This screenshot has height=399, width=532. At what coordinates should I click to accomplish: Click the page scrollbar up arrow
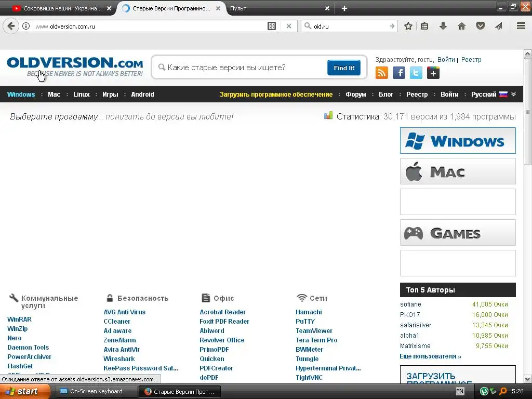[528, 54]
